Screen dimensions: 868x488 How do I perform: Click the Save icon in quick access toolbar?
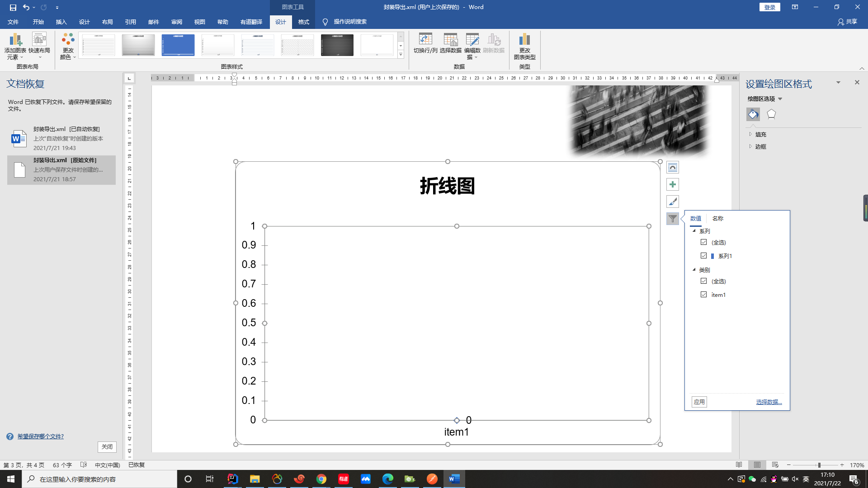coord(13,7)
